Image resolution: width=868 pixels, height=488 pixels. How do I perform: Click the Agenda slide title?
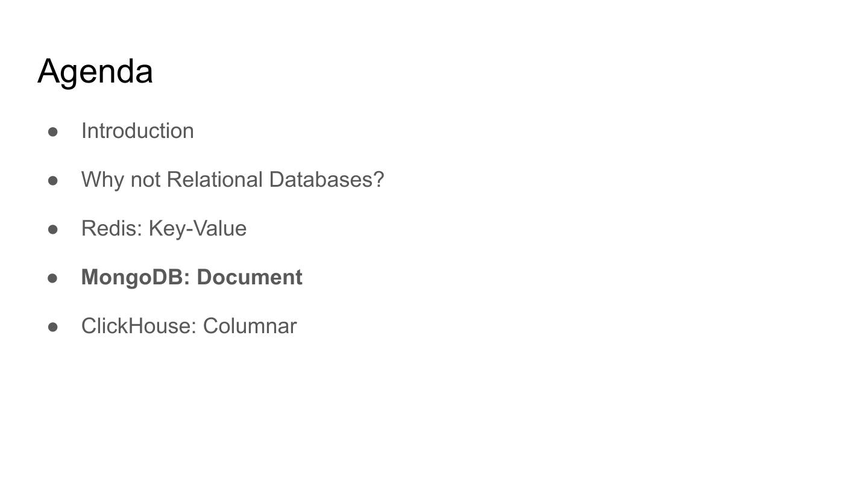95,72
